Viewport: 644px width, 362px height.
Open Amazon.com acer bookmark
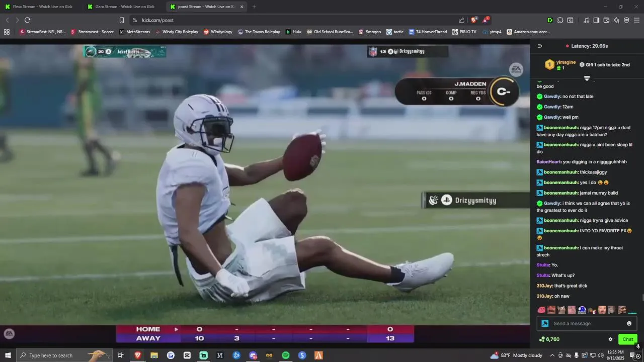point(528,32)
